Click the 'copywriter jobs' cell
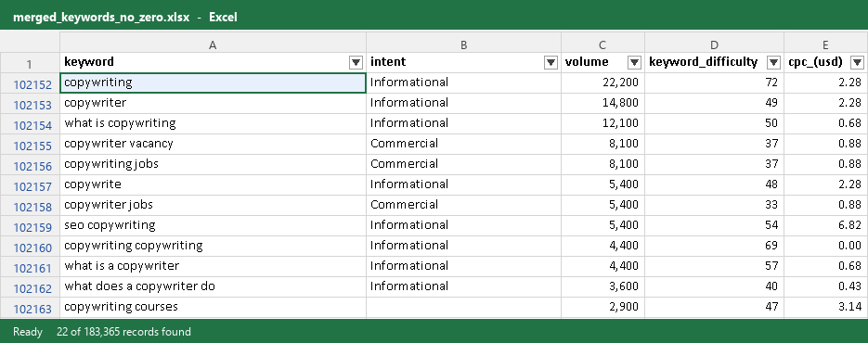The image size is (868, 343). (213, 206)
